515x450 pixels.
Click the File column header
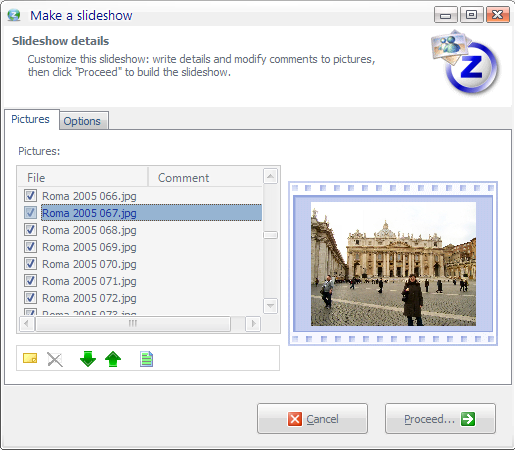83,177
